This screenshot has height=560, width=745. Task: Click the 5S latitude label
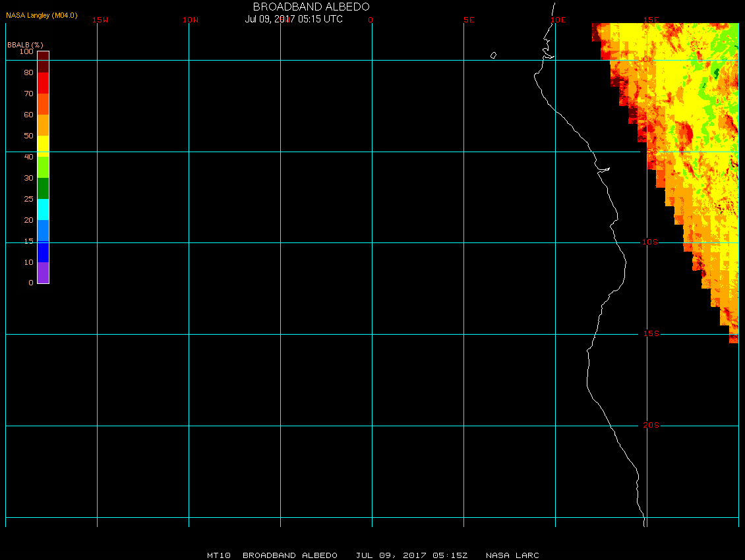652,151
